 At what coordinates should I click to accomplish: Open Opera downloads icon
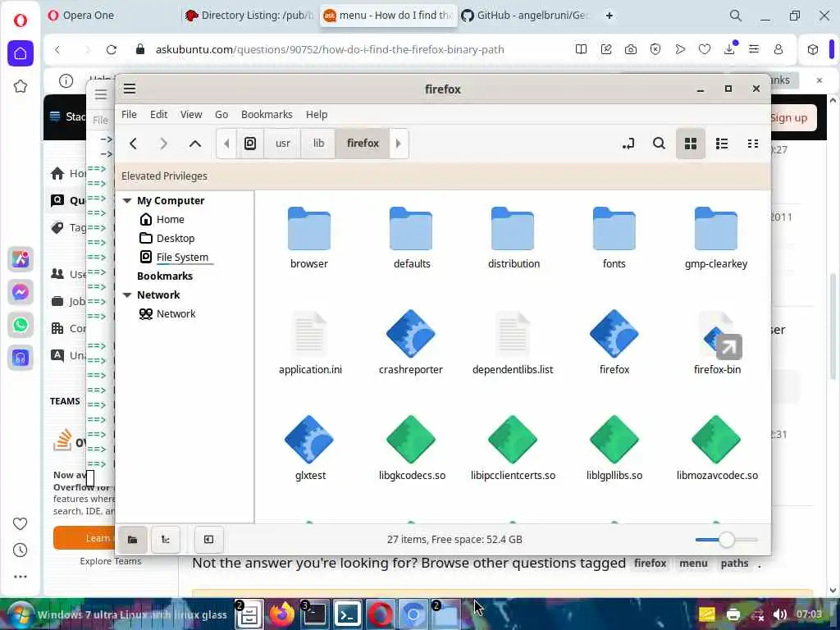pos(729,48)
